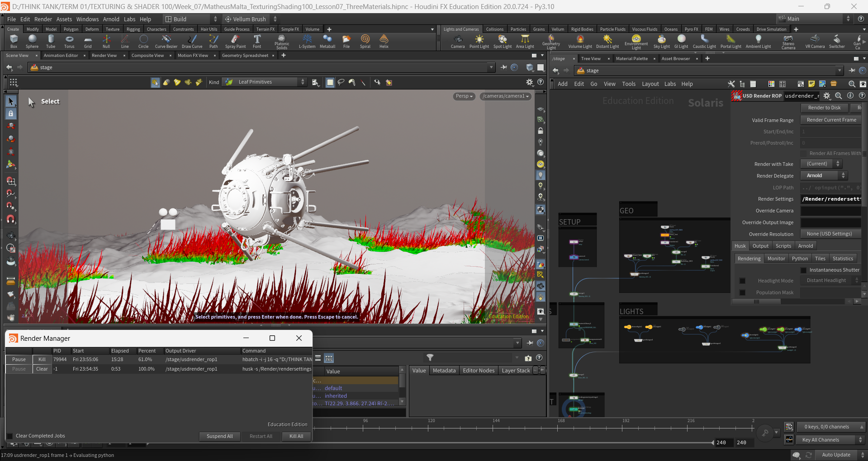
Task: Switch to Geometry Spreadsheet tab
Action: tap(245, 55)
